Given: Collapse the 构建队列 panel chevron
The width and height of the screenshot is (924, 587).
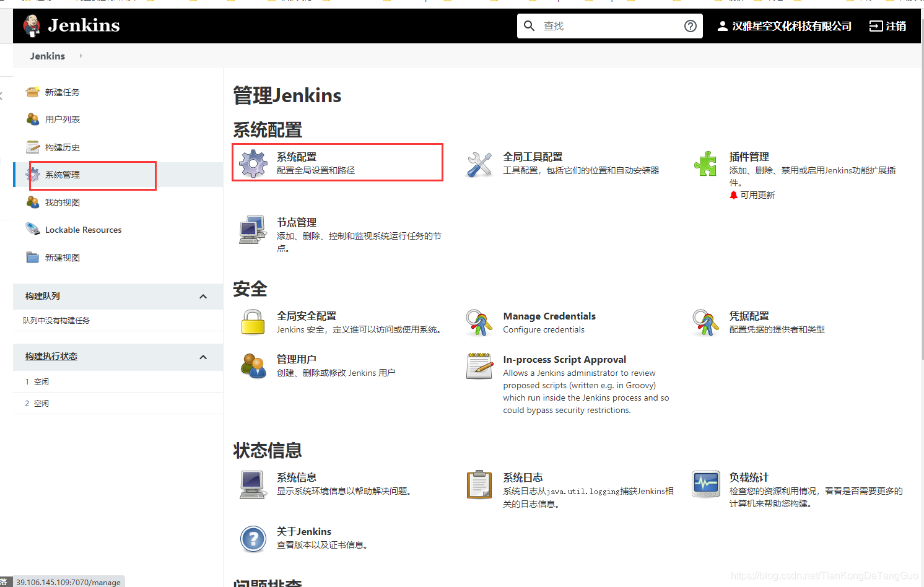Looking at the screenshot, I should point(203,297).
